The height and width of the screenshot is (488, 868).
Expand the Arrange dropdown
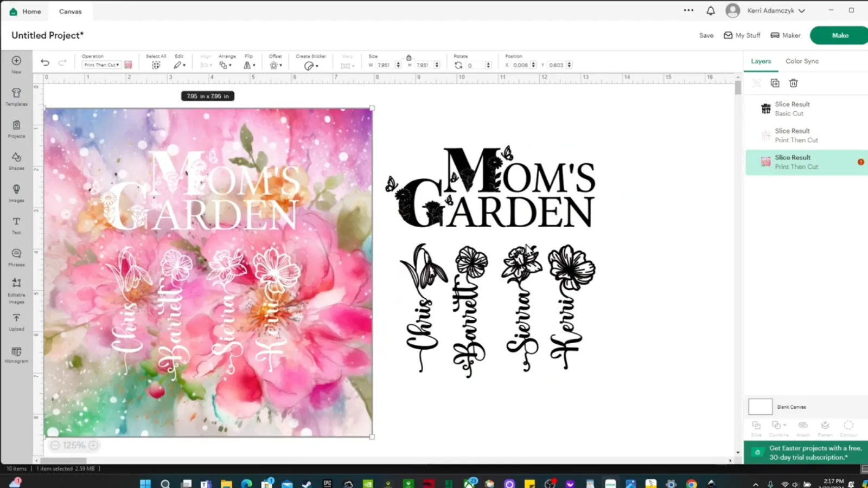pyautogui.click(x=225, y=65)
